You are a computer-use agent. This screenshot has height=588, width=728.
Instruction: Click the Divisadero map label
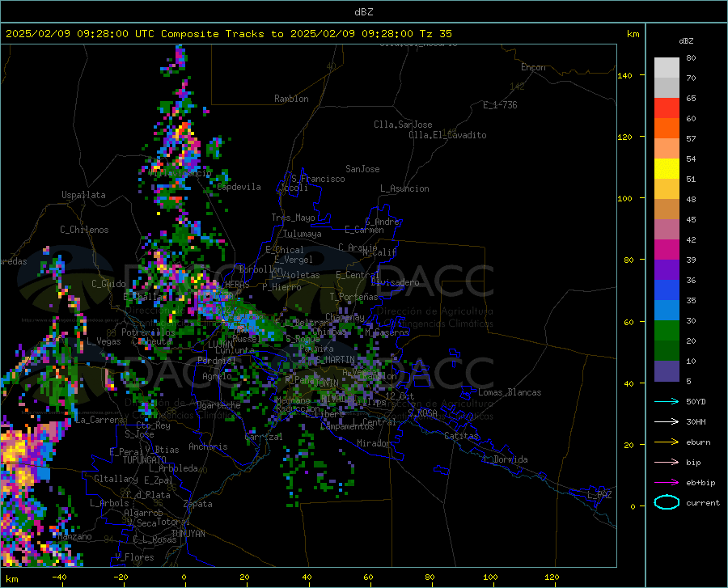tap(395, 282)
